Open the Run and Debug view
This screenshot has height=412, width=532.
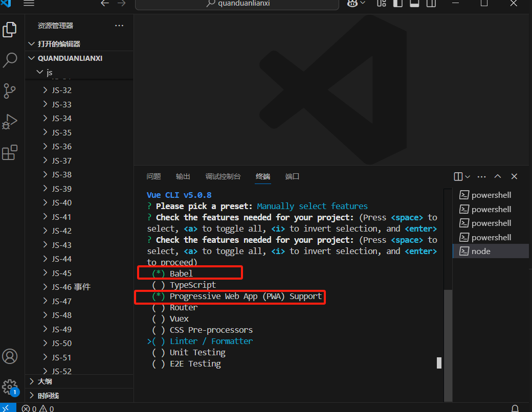click(x=10, y=121)
